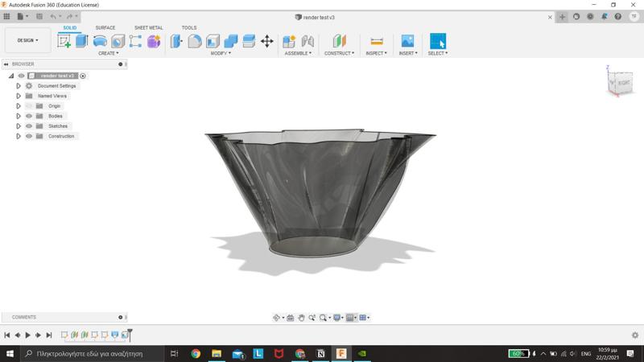The image size is (644, 362).
Task: Click the ViewCube in the viewport corner
Action: coord(620,83)
